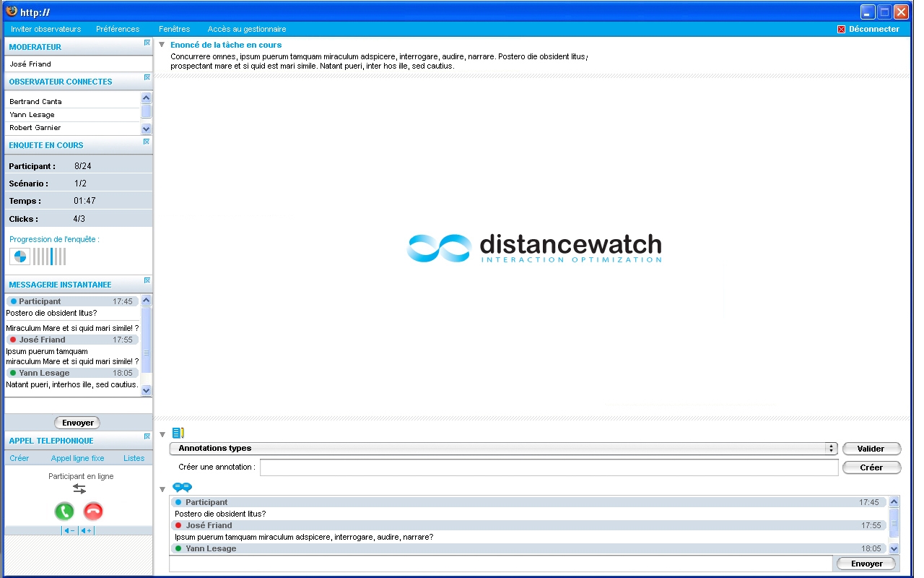The image size is (924, 578).
Task: Click the Créer link in the phone panel
Action: [x=19, y=458]
